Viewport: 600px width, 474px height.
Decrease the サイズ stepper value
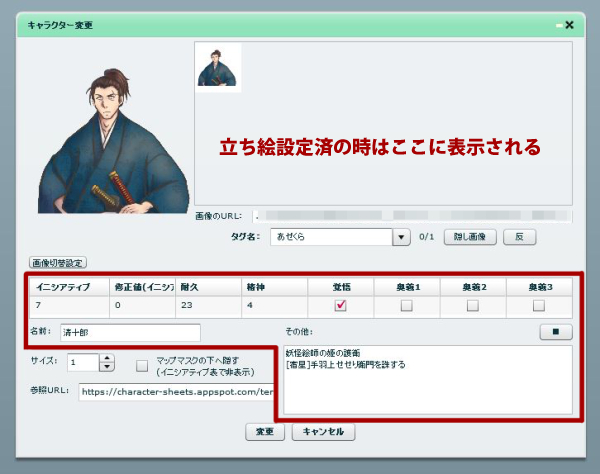click(x=108, y=366)
